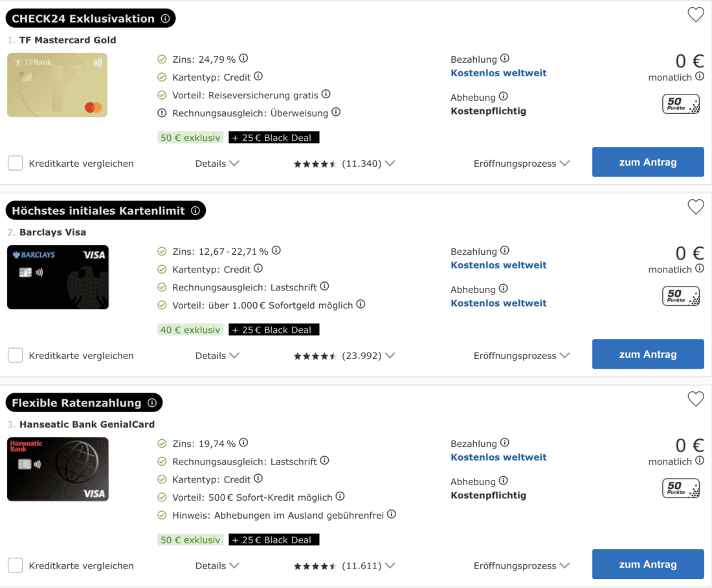Click the Hanseatic Bank GenialCard card image

click(x=58, y=469)
